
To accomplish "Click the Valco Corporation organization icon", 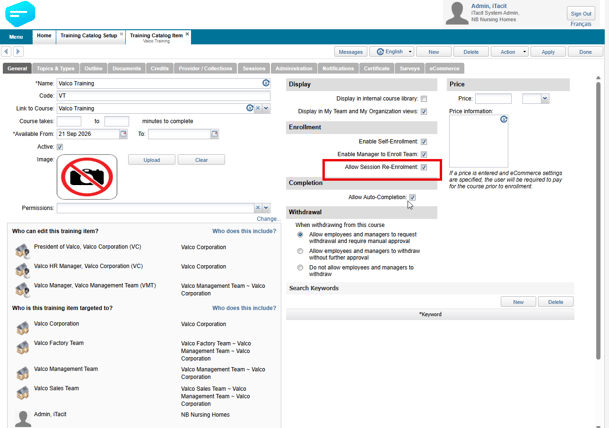I will click(x=23, y=328).
